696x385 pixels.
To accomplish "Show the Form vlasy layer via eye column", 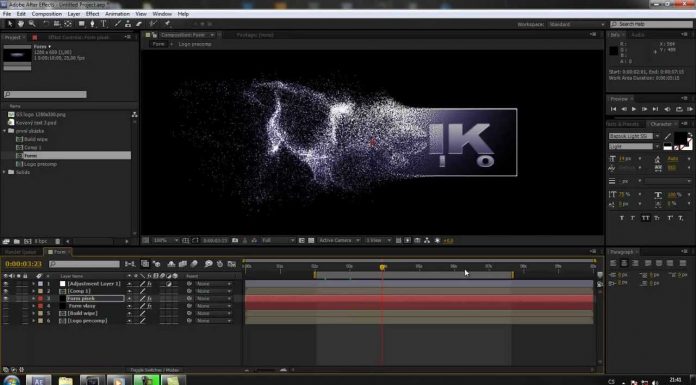I will [5, 306].
